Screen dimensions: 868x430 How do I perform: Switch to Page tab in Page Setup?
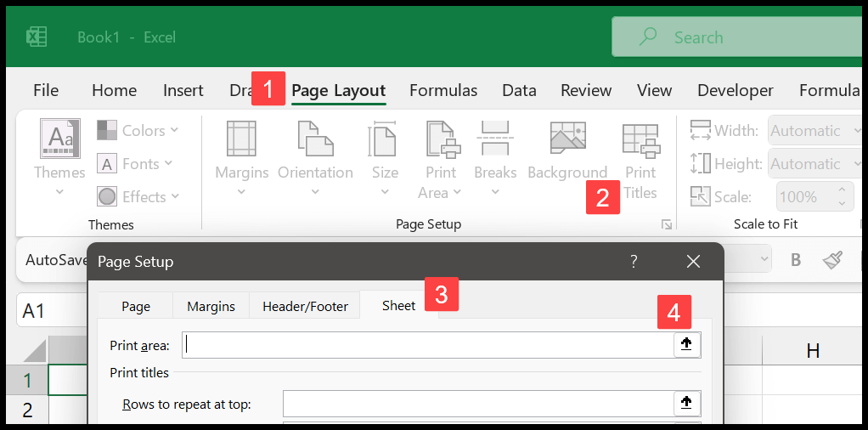[136, 306]
